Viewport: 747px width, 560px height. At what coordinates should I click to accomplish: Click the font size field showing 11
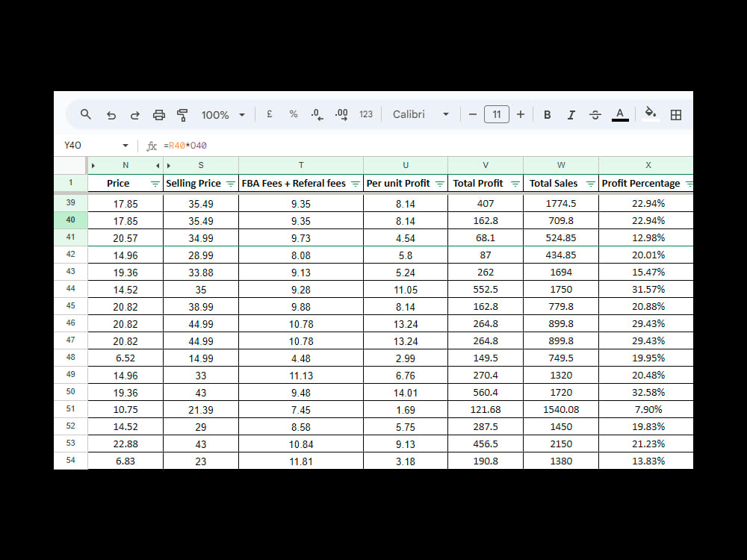click(497, 114)
